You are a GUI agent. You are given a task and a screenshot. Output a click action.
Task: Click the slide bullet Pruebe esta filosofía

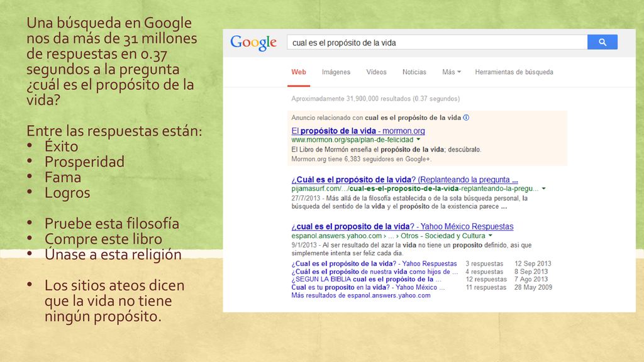point(112,224)
